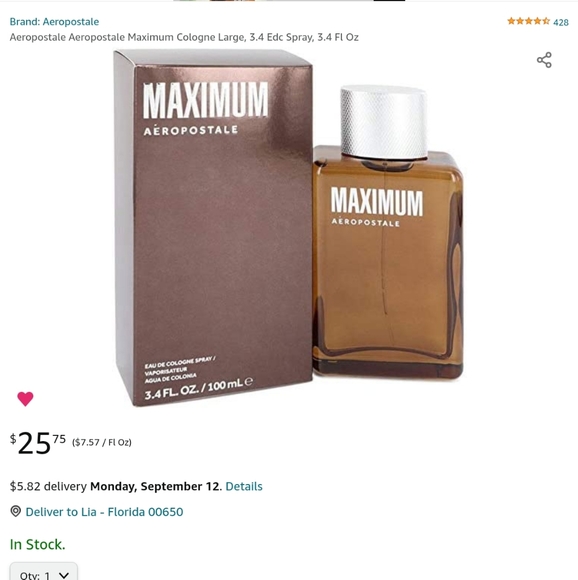
Task: Click the $25.75 price
Action: [x=38, y=442]
